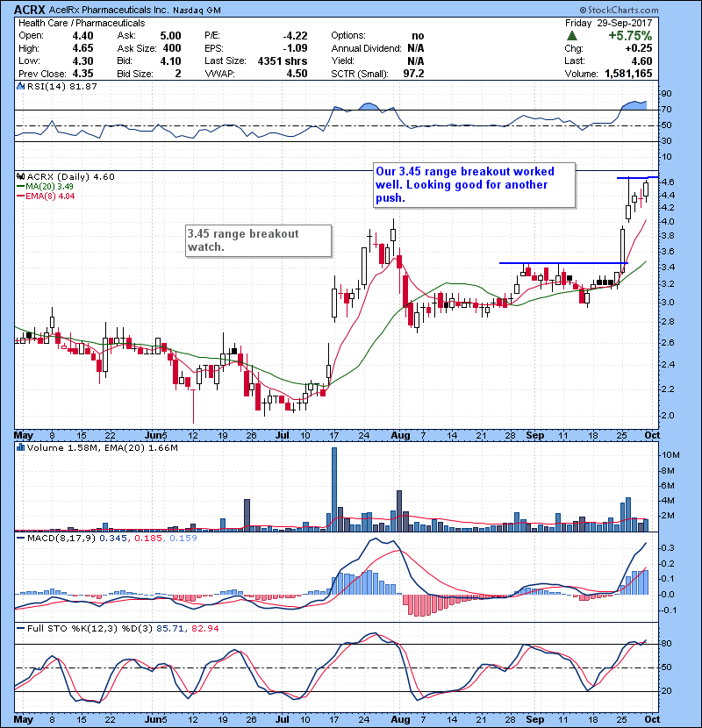The width and height of the screenshot is (702, 728).
Task: Click the EPS -1.09 value
Action: point(296,48)
